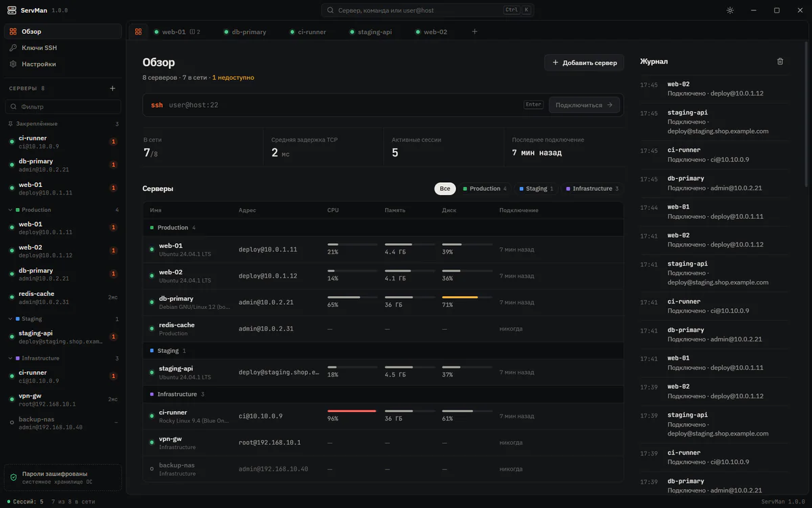The width and height of the screenshot is (812, 508).
Task: Filter servers by Infrastructure chip
Action: pyautogui.click(x=592, y=189)
